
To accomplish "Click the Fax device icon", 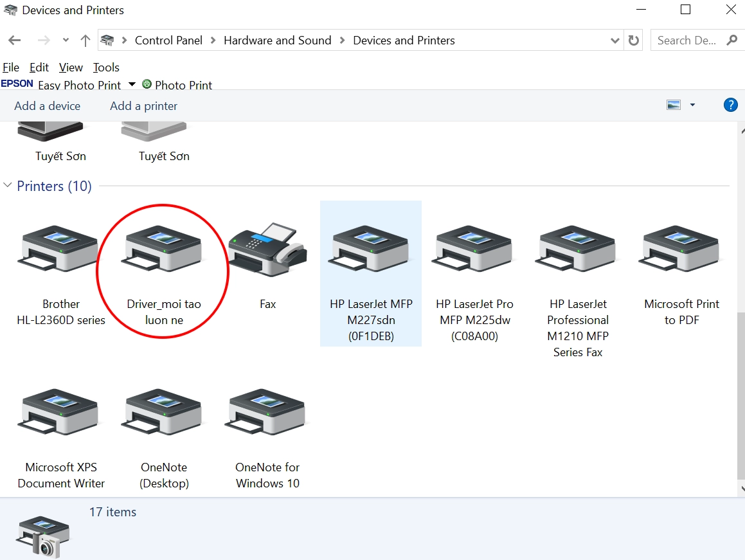I will (267, 251).
